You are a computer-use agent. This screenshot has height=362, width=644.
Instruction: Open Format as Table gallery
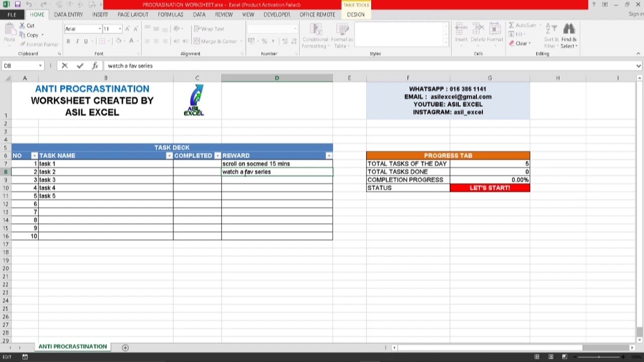[x=342, y=36]
